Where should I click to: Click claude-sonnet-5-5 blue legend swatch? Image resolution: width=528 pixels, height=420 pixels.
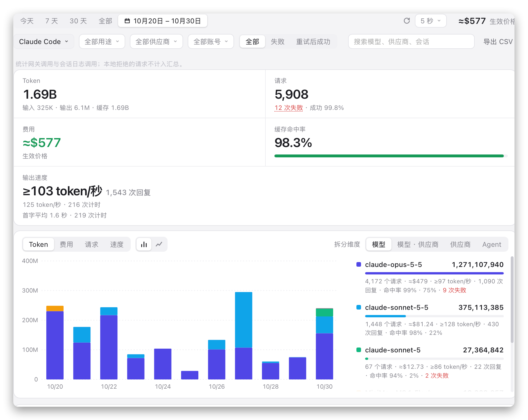pos(359,307)
